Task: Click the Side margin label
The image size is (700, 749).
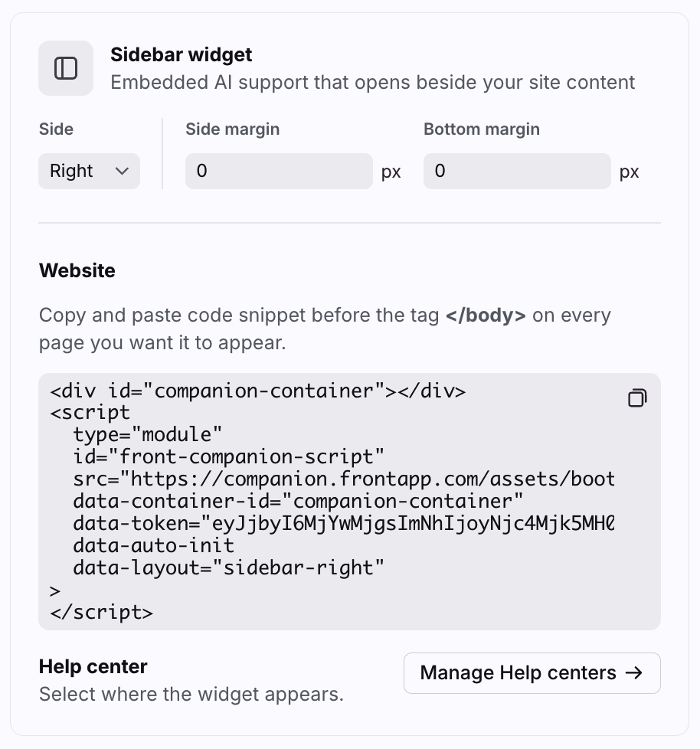Action: (x=232, y=129)
